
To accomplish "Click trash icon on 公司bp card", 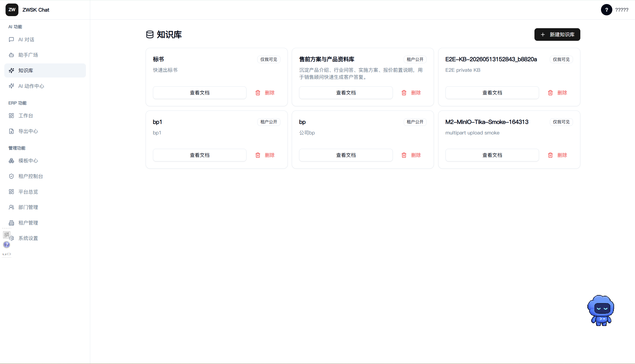I will (x=404, y=155).
